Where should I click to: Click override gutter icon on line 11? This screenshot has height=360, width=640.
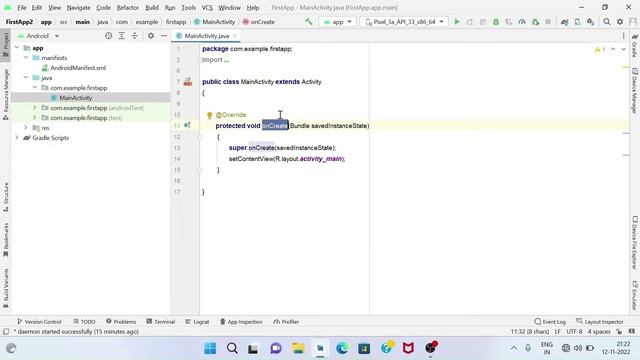coord(187,125)
